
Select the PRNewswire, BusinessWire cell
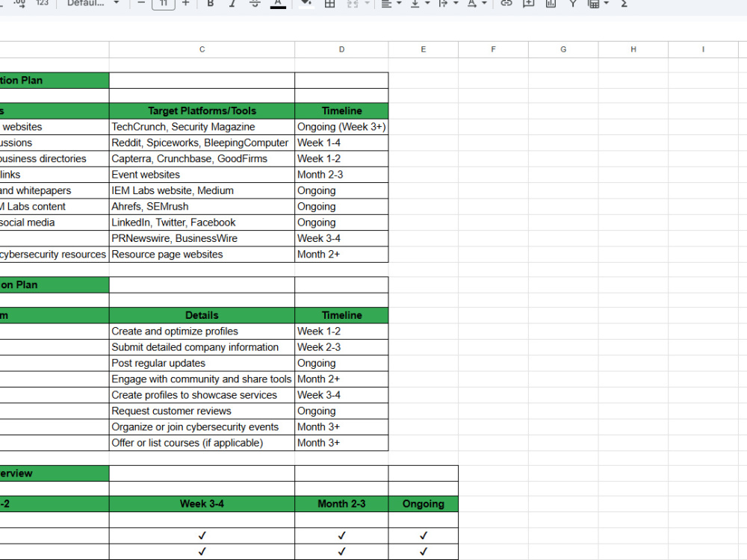coord(202,239)
